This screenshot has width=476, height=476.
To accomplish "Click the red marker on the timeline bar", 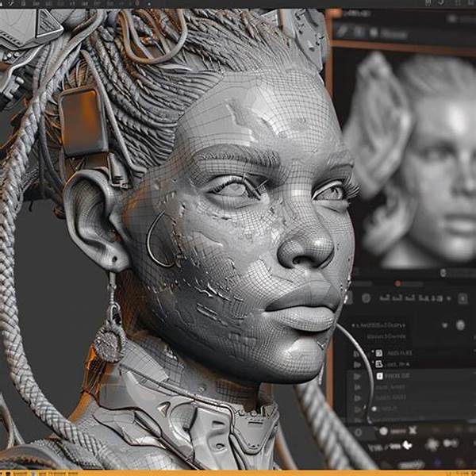I will tap(397, 283).
